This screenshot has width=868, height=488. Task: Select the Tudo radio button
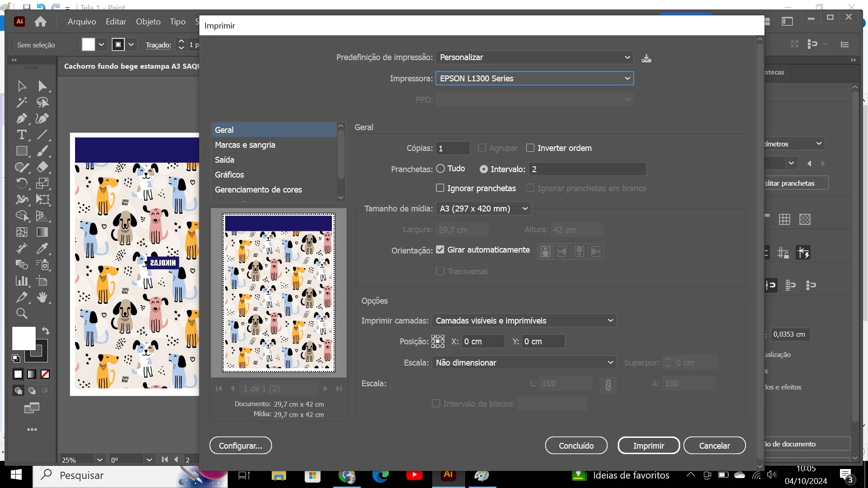point(440,169)
